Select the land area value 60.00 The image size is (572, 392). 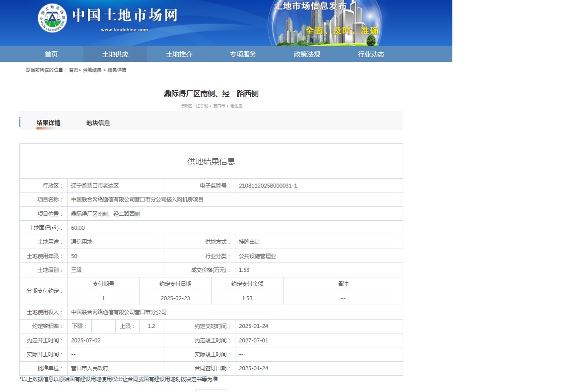tap(77, 228)
